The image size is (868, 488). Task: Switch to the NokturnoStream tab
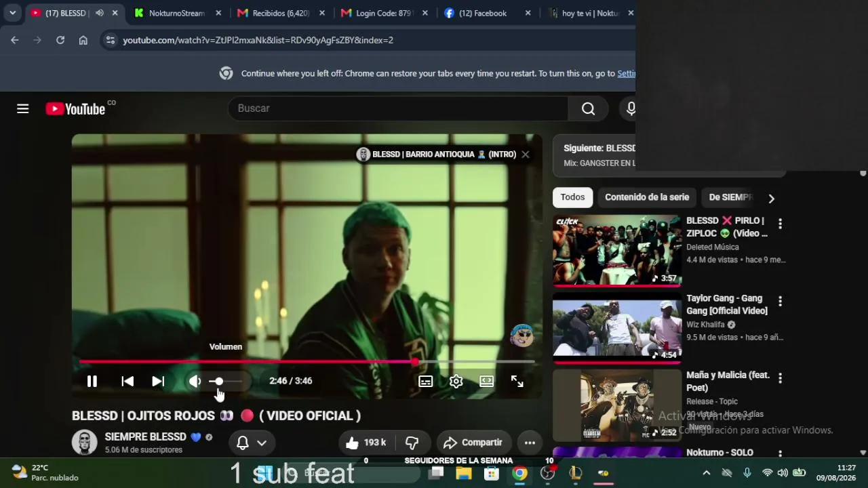point(177,13)
